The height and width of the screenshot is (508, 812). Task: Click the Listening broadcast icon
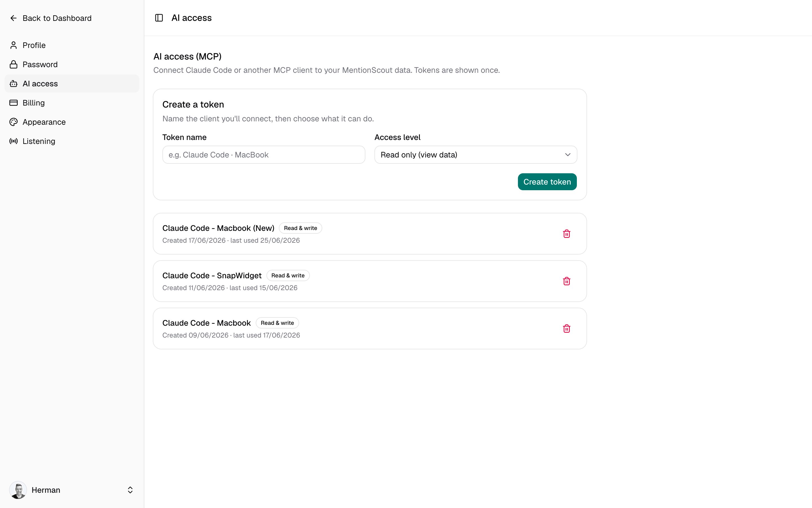click(14, 141)
